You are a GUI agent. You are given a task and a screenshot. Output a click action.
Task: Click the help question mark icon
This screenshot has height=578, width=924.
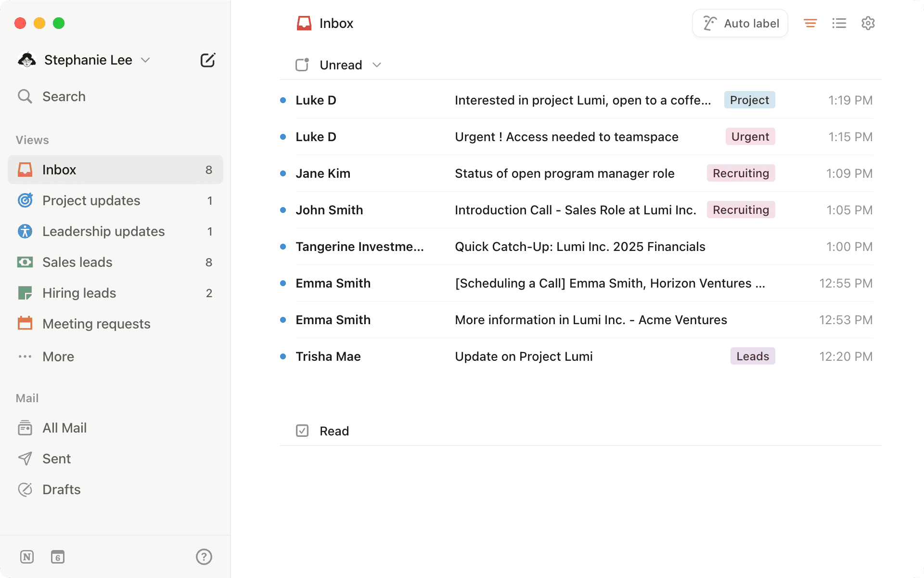[x=204, y=557]
